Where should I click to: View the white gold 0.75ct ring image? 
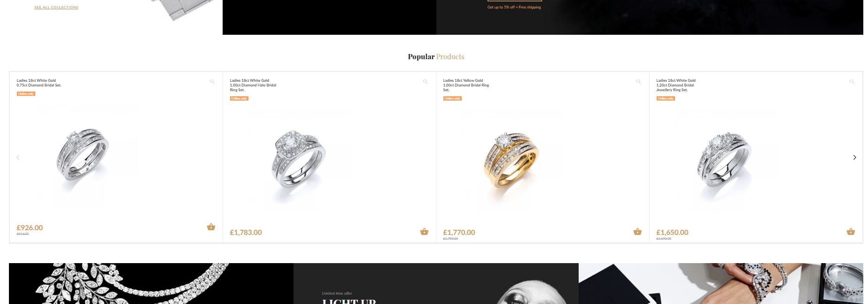83,155
